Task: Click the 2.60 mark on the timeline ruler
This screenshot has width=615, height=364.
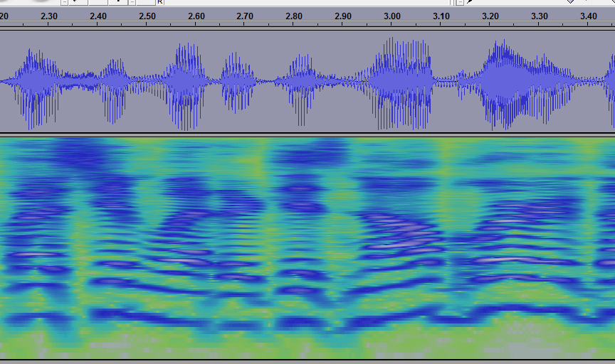Action: (196, 16)
